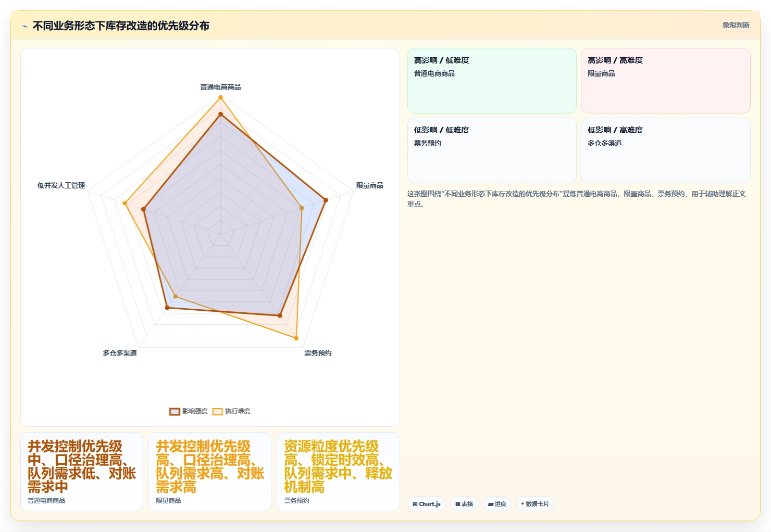Click the orange headline in the 限量商品 card
The image size is (771, 532).
click(210, 467)
